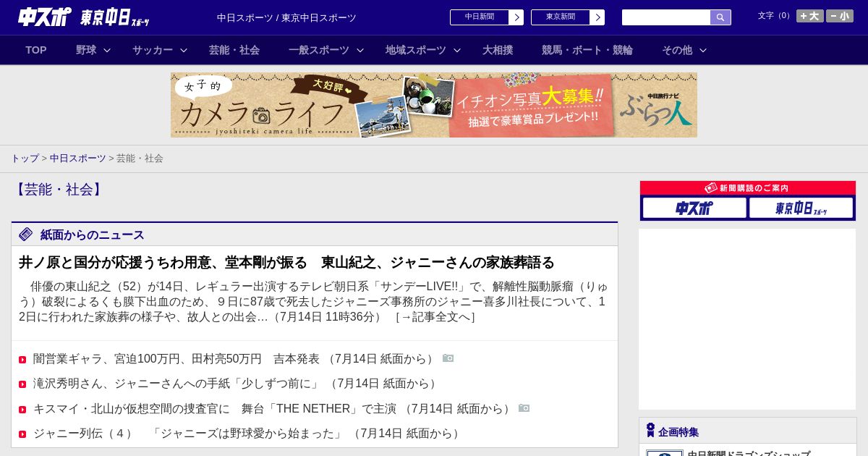Open the サッカー menu item
Screen dimensions: 868x456
coord(153,50)
